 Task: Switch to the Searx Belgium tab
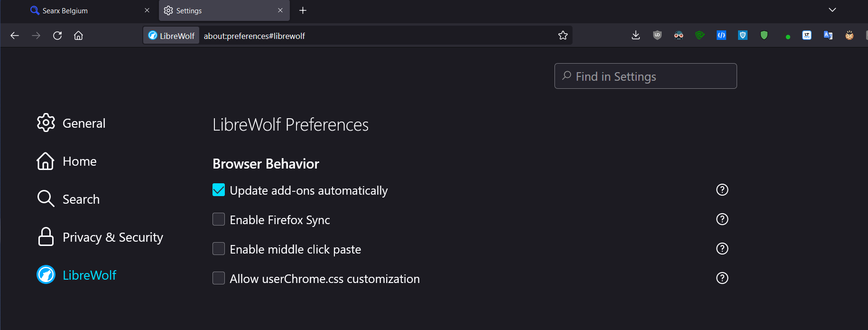(x=85, y=10)
